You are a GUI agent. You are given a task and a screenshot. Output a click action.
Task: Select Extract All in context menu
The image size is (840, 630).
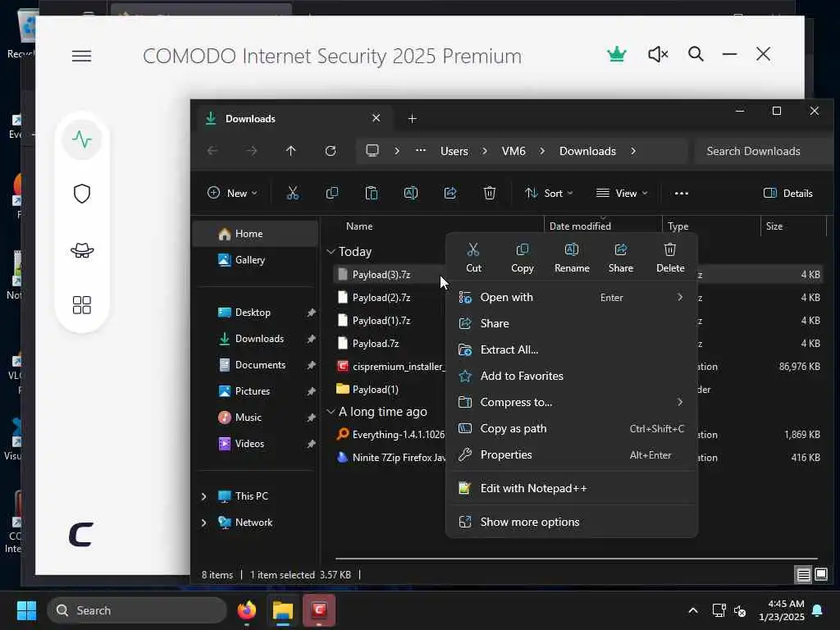(572, 349)
